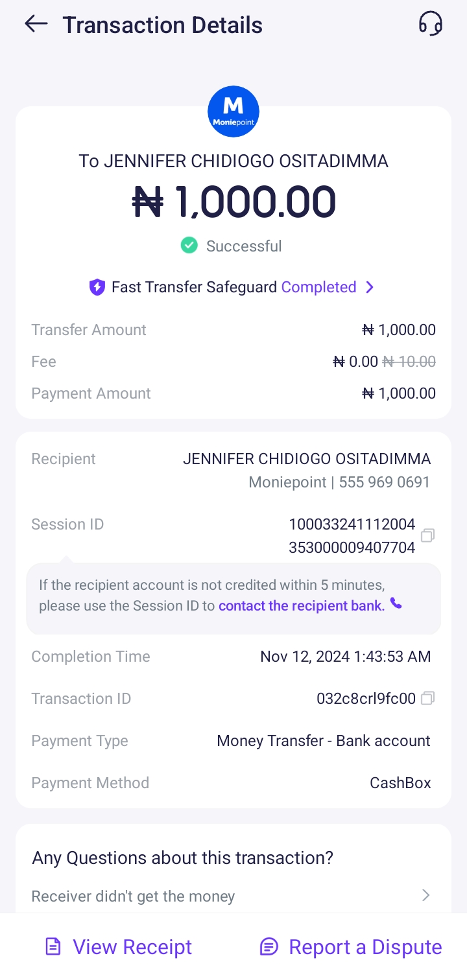
Task: Tap the Report a Dispute chat icon
Action: [x=269, y=947]
